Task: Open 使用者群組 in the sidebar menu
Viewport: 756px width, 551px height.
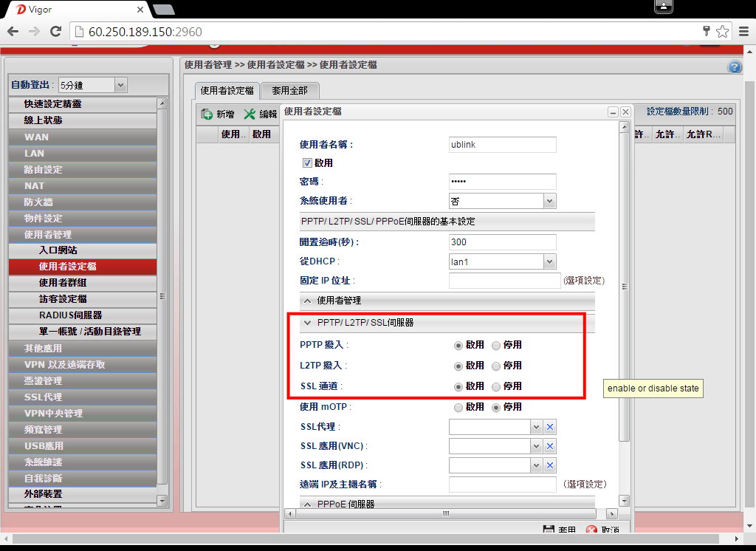Action: pyautogui.click(x=67, y=283)
